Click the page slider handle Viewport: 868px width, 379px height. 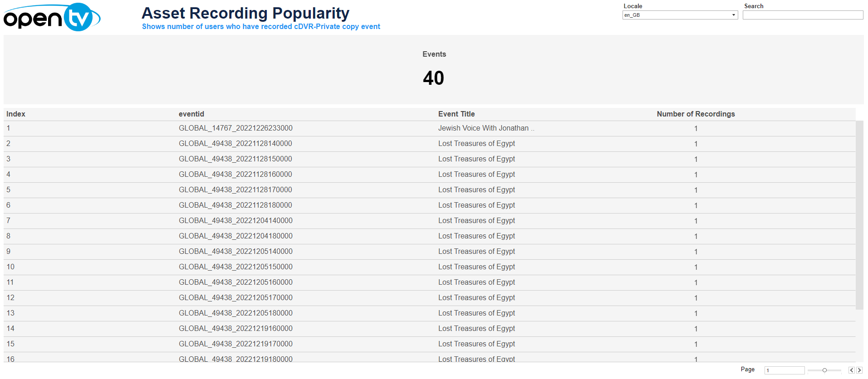click(824, 370)
